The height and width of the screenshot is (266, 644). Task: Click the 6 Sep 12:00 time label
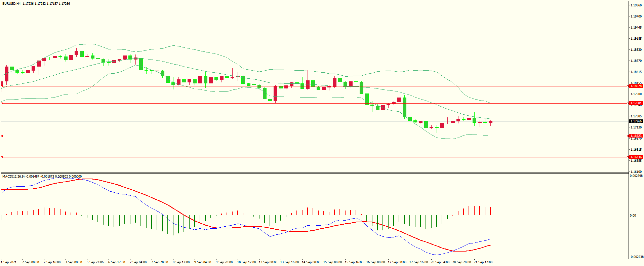point(117,262)
